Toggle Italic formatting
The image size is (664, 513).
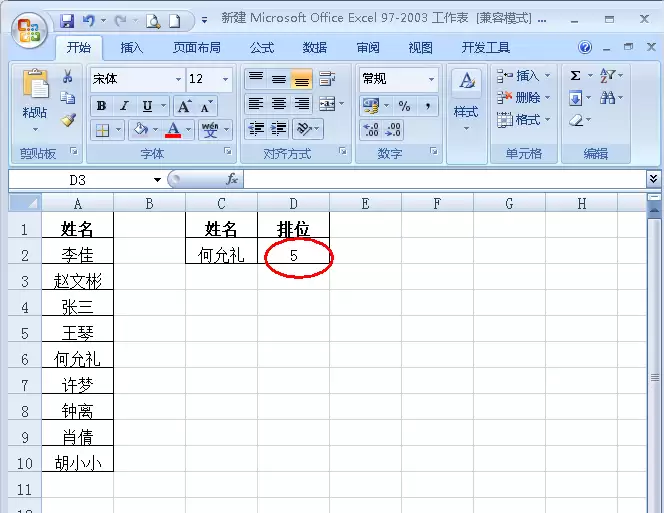coord(124,106)
